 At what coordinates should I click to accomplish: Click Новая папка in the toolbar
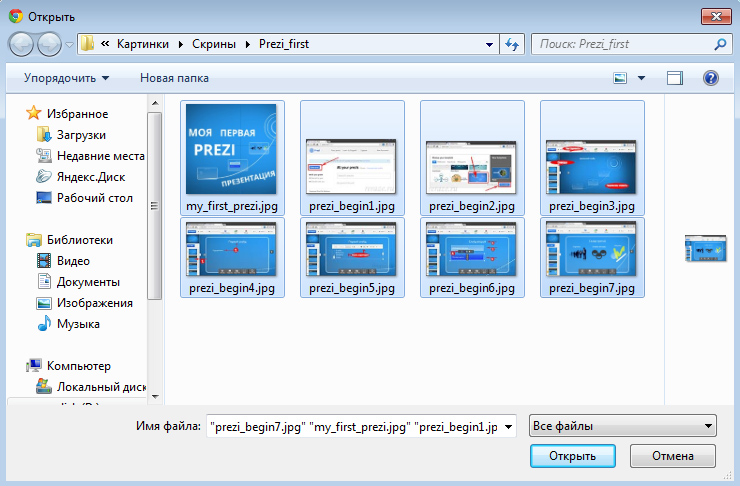point(174,78)
